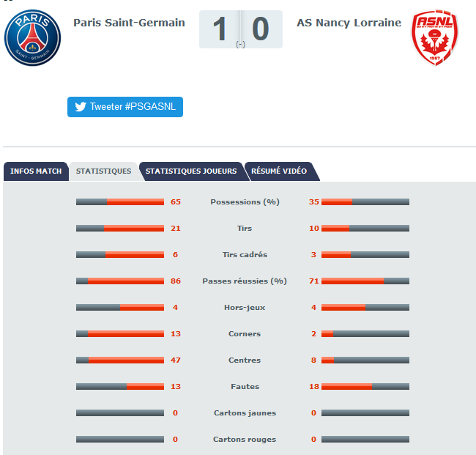Click the 1-0 scoreboard box
The height and width of the screenshot is (455, 476).
(x=241, y=29)
